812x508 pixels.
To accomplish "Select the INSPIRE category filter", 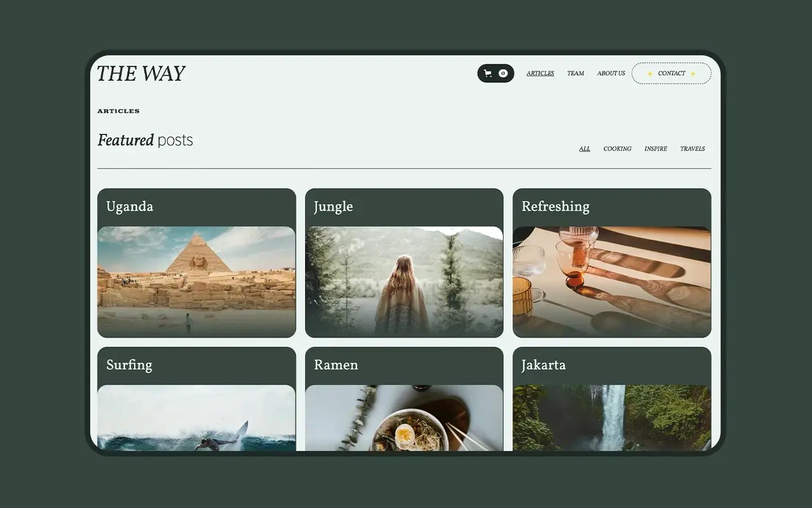I will (x=656, y=148).
